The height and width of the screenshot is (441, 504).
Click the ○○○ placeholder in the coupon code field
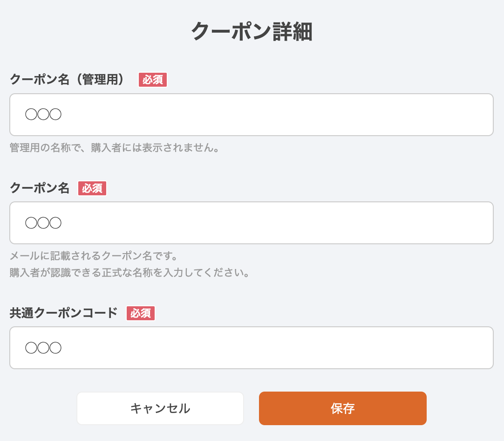coord(43,347)
